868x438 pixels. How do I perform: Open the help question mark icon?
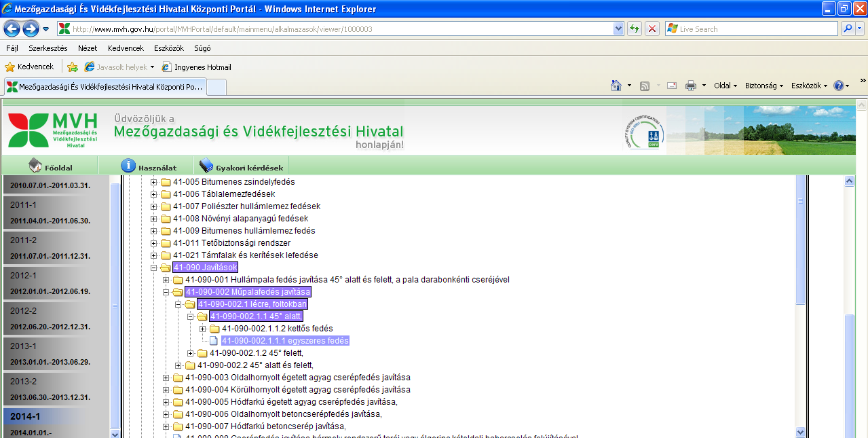[839, 86]
